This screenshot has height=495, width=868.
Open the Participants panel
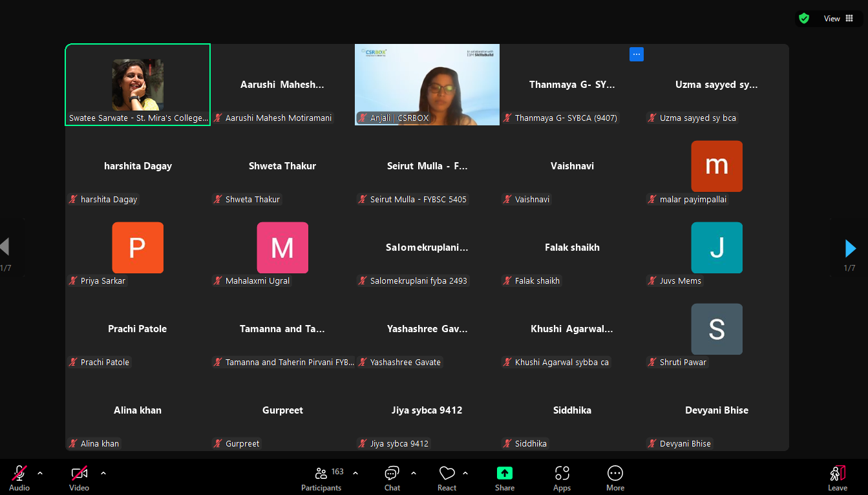pos(321,478)
